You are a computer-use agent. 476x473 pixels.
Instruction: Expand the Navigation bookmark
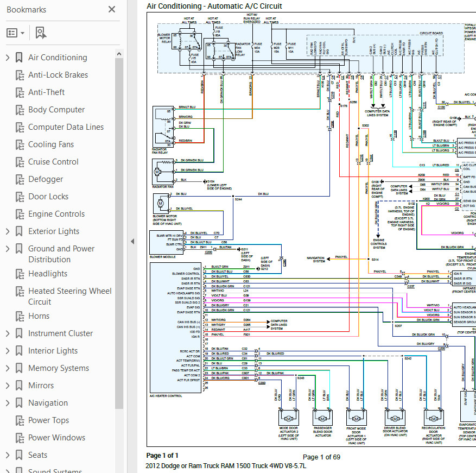(x=8, y=403)
